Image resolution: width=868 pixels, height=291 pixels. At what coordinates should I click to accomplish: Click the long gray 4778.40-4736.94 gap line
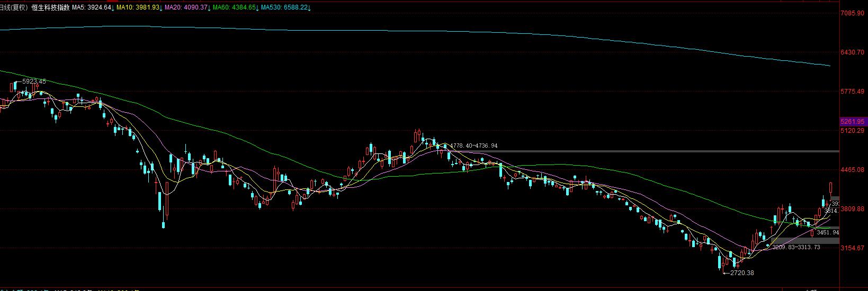643,151
